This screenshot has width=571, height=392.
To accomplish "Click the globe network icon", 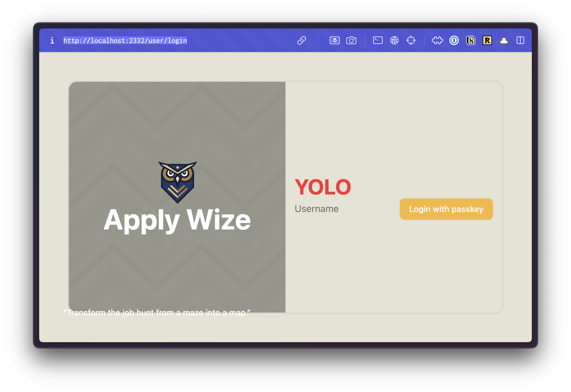I will (x=394, y=40).
